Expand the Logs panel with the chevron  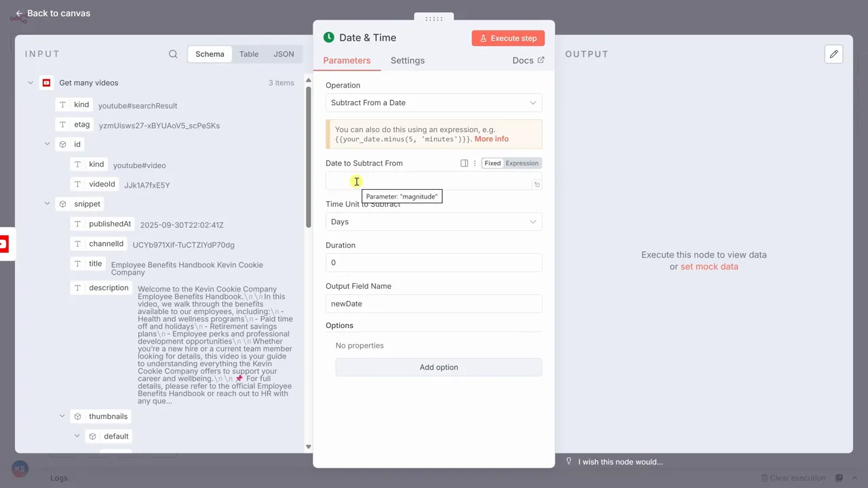854,478
